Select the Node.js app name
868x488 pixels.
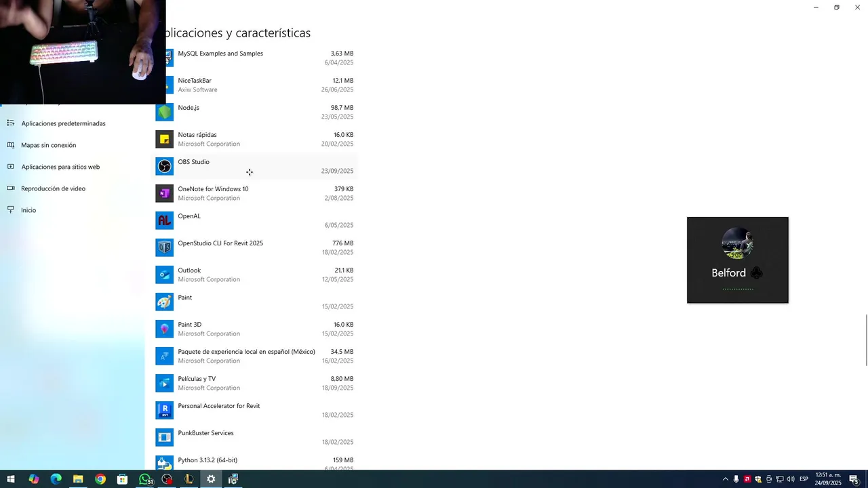(x=189, y=108)
